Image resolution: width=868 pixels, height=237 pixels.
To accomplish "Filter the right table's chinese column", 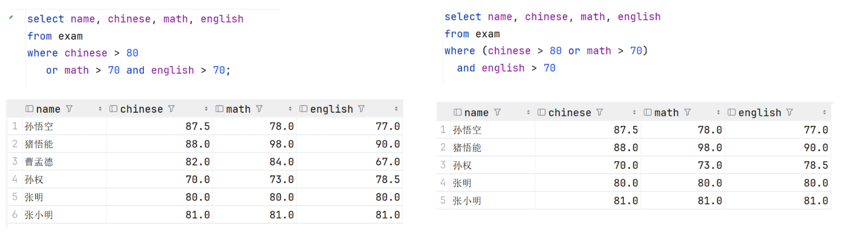I will click(x=600, y=112).
